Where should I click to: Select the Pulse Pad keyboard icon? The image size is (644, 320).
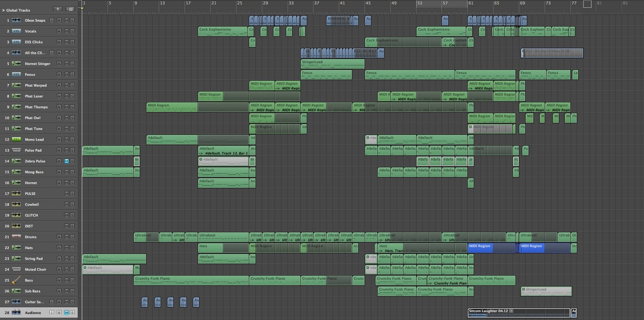[x=16, y=150]
